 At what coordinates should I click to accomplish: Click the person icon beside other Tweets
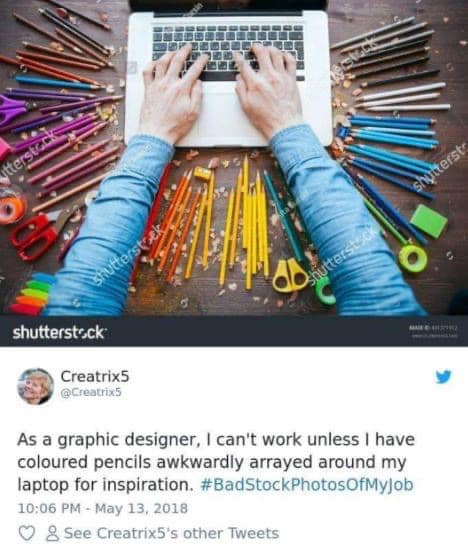pos(52,533)
